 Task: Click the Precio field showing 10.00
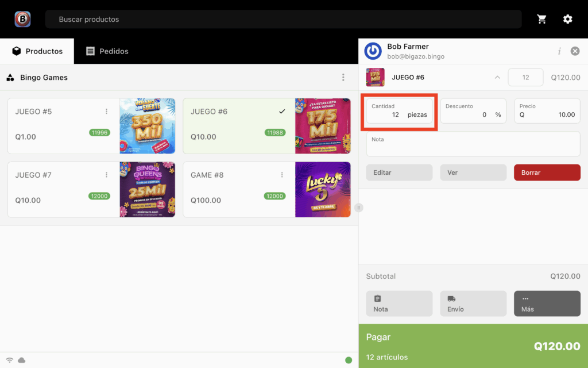547,111
